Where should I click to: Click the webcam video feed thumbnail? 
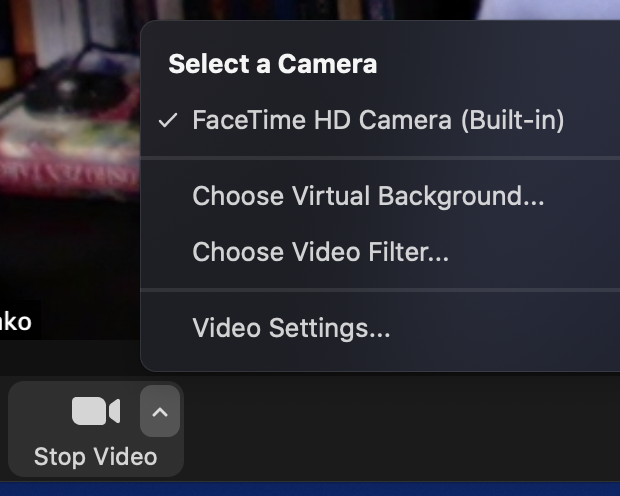70,150
